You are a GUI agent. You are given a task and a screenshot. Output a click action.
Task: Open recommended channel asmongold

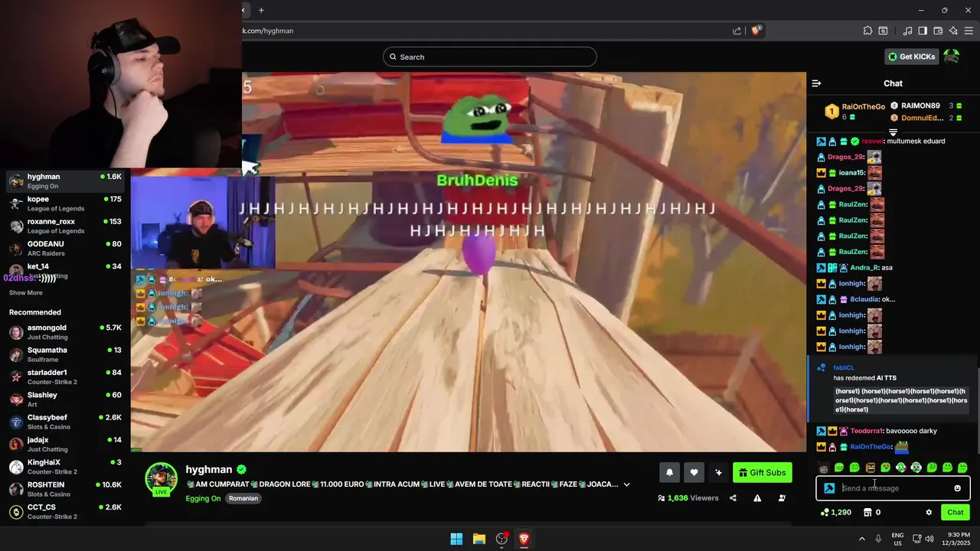pos(65,332)
